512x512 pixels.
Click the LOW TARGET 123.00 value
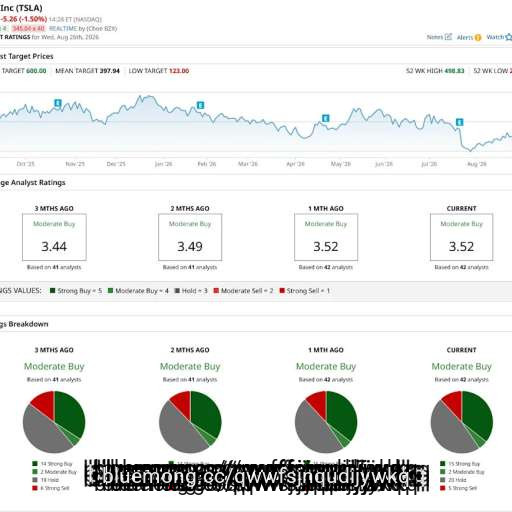179,71
